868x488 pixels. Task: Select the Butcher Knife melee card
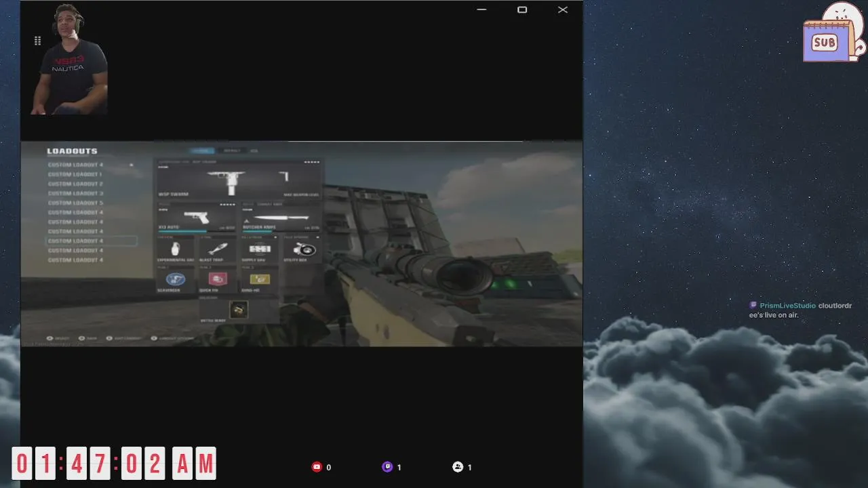(x=281, y=219)
